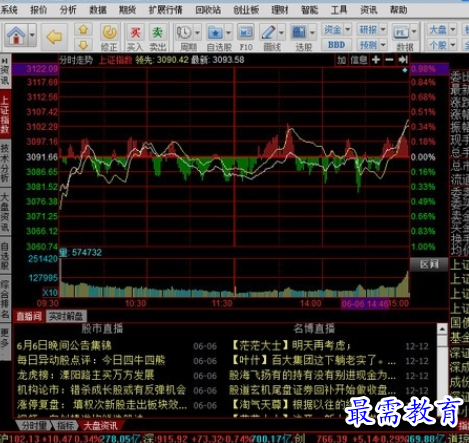The height and width of the screenshot is (443, 469).
Task: Go back with the yellow left arrow
Action: tap(54, 37)
